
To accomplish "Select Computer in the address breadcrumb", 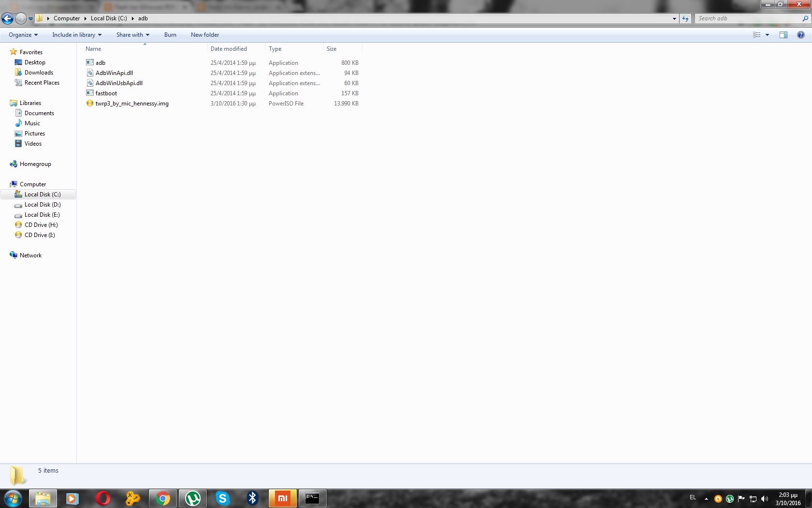I will click(x=67, y=18).
